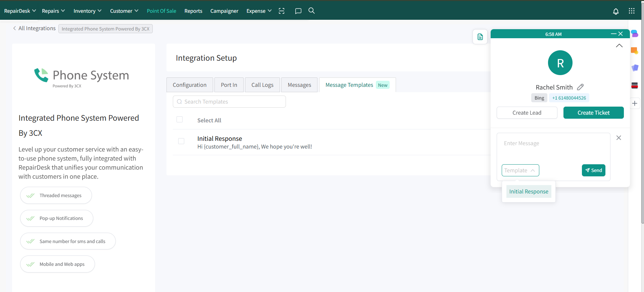Open the chat messages icon in navbar
This screenshot has width=644, height=292.
point(298,11)
